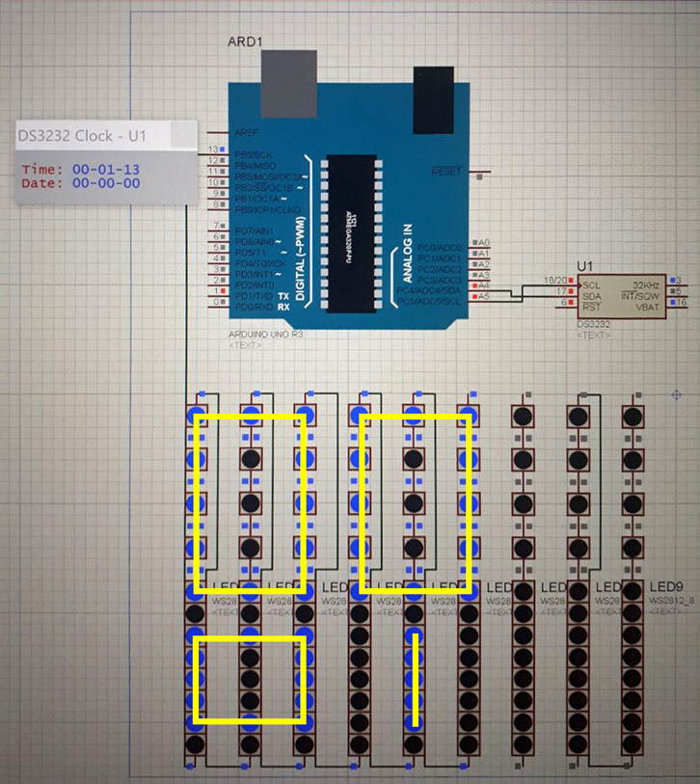Click the PB3/MOSI/OC2A pin label

268,177
